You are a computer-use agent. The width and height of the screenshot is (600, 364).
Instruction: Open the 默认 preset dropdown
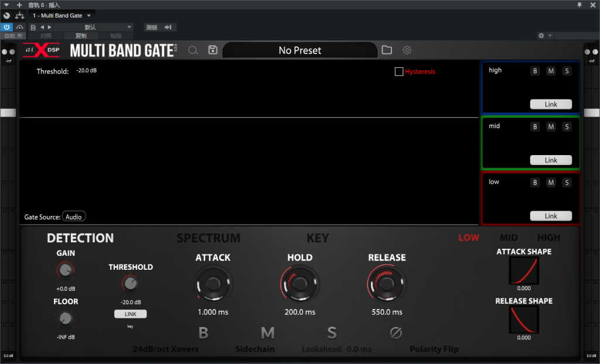click(93, 27)
